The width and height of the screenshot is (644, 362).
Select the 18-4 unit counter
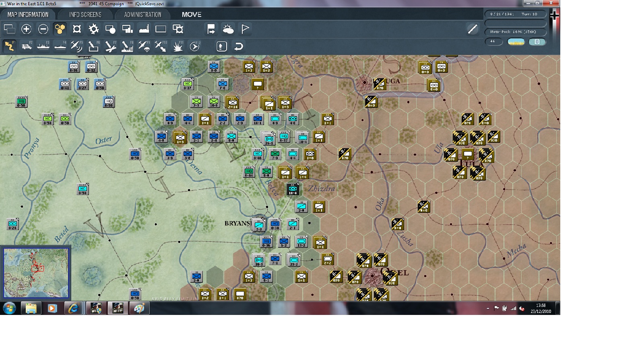(303, 138)
